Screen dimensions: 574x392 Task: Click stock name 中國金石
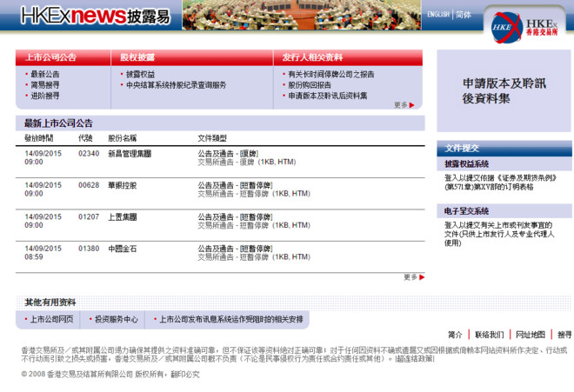[123, 249]
